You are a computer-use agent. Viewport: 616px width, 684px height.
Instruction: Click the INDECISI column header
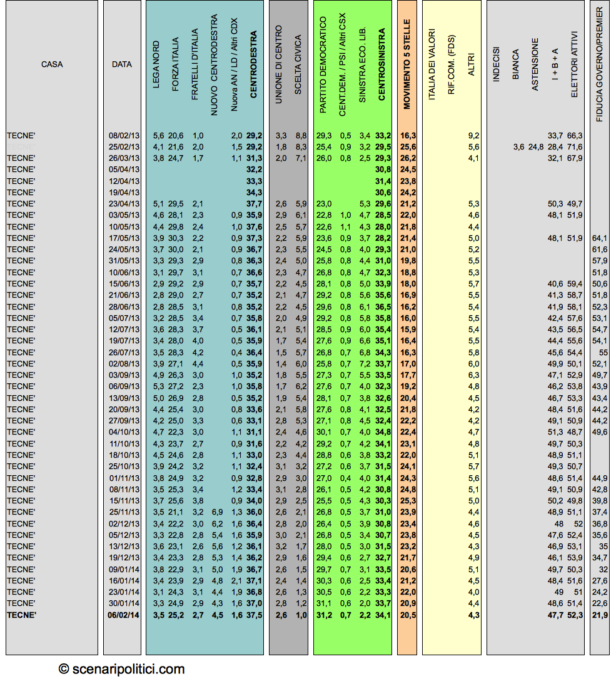tap(496, 64)
